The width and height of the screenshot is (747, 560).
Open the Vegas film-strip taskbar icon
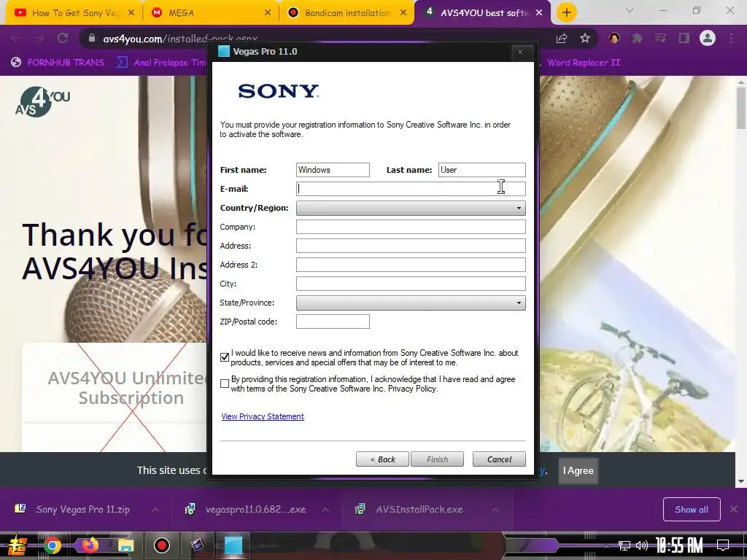[x=197, y=545]
